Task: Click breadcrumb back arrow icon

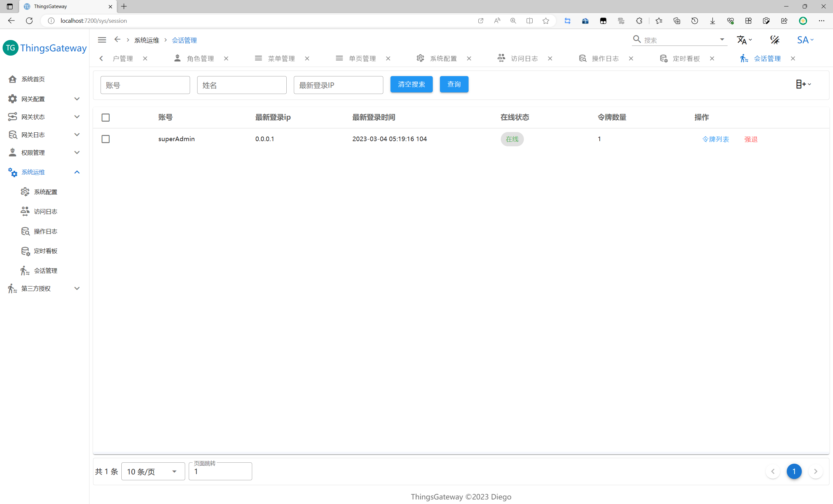Action: tap(117, 40)
